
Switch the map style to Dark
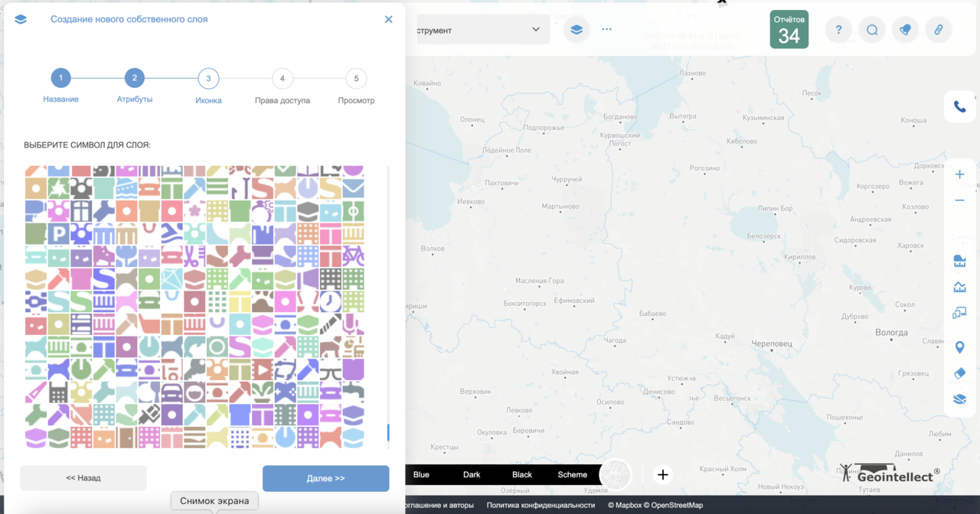click(471, 474)
